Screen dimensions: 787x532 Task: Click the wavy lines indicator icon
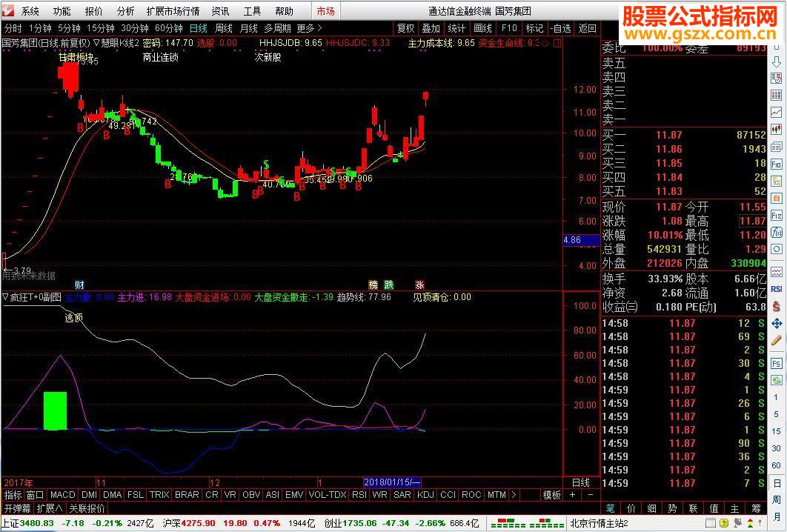pos(777,273)
